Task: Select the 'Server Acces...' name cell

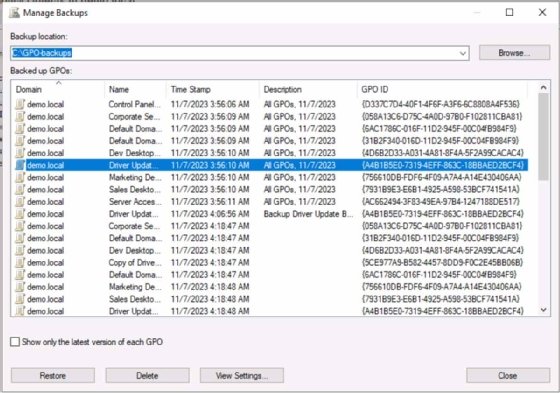Action: coord(135,202)
